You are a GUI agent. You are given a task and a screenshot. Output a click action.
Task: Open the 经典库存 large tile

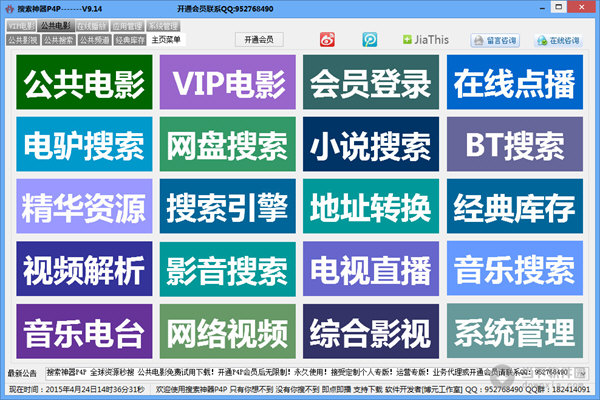coord(515,206)
